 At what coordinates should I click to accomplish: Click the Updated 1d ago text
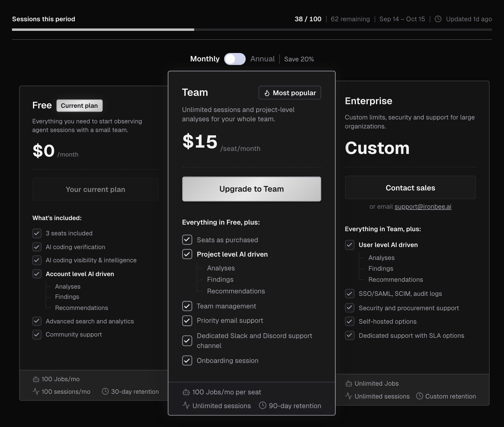469,19
